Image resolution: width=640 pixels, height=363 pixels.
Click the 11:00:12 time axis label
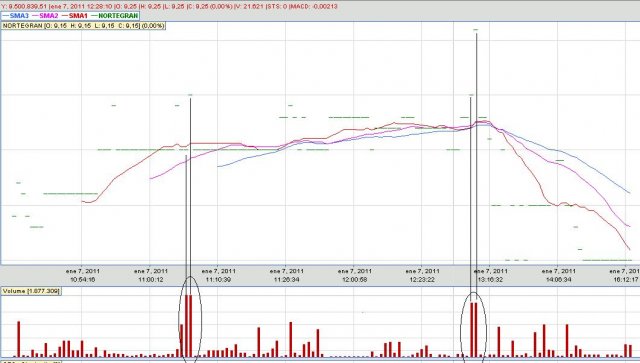151,275
